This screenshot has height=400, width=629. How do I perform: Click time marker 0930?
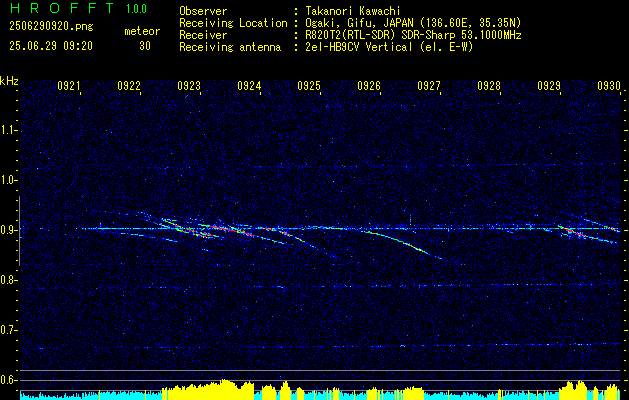pos(609,86)
